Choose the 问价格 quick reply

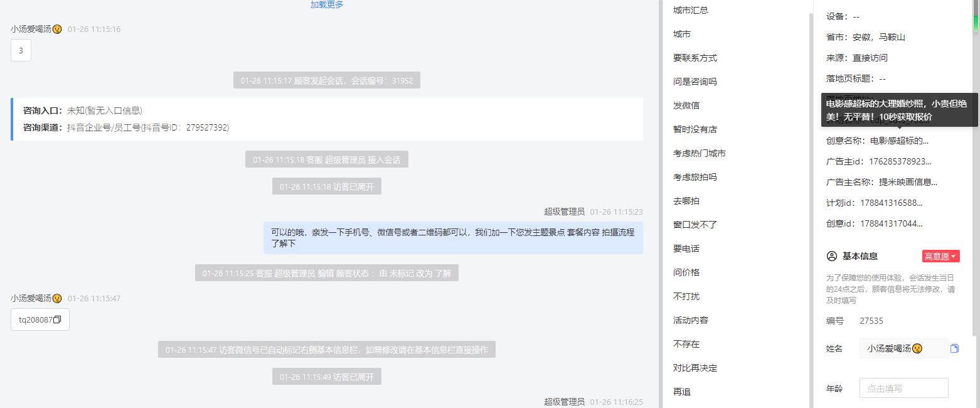[686, 272]
